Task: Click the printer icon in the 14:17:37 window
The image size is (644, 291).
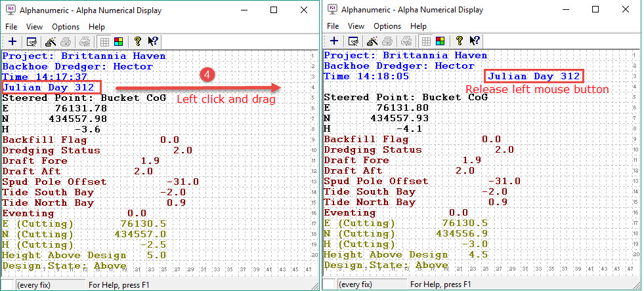Action: pos(66,41)
